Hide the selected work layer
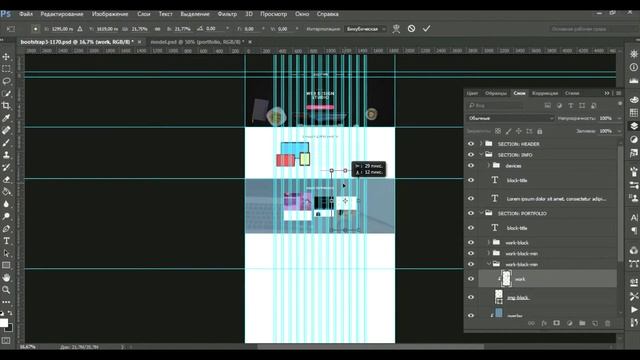Screen dimensions: 640x360 pyautogui.click(x=471, y=279)
